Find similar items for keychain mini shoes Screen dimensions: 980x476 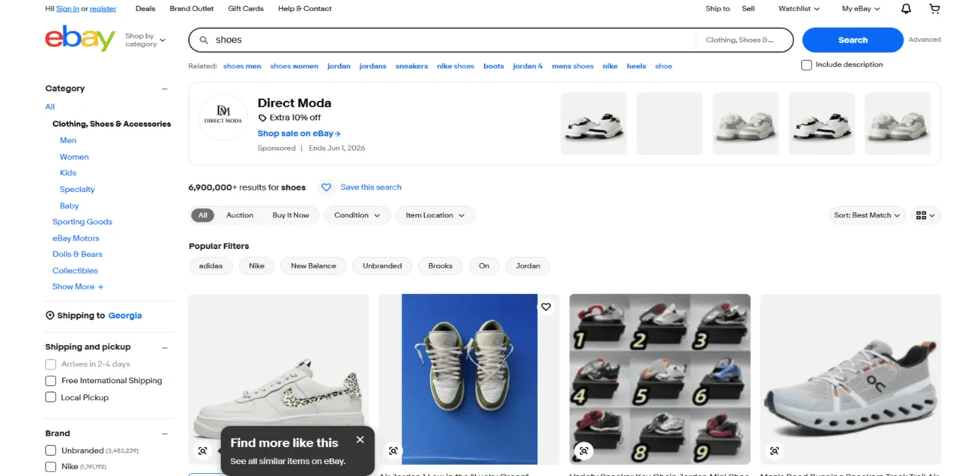pos(584,451)
